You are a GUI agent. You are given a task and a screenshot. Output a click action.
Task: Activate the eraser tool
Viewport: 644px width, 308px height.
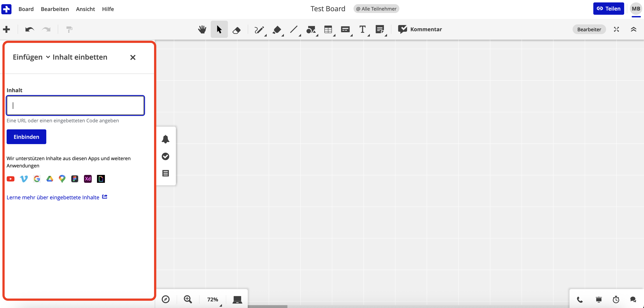click(236, 30)
